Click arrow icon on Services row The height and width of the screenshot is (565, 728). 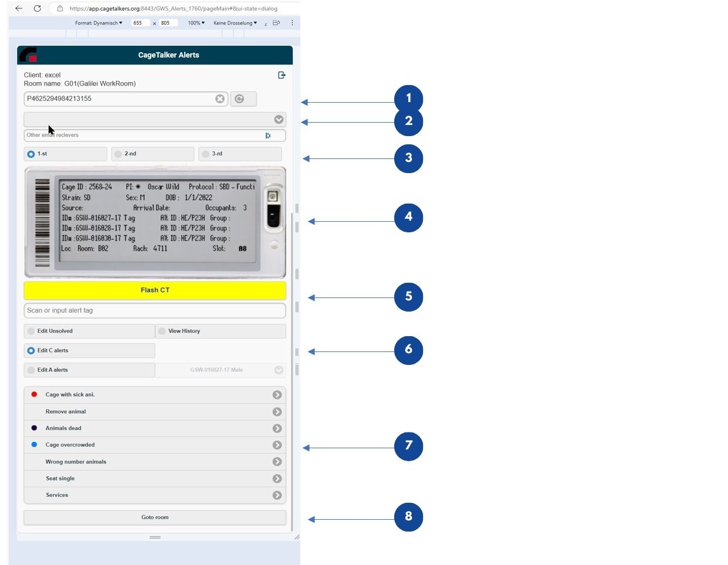[277, 495]
